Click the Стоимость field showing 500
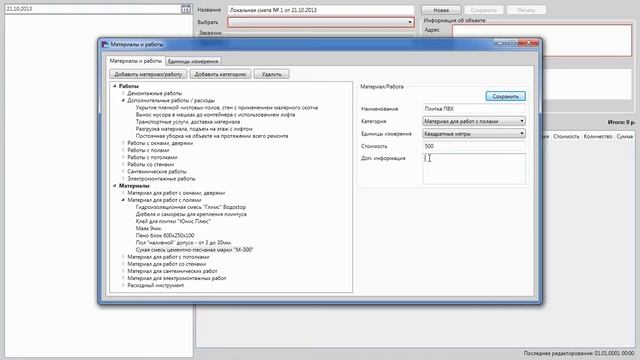The image size is (640, 360). [474, 146]
